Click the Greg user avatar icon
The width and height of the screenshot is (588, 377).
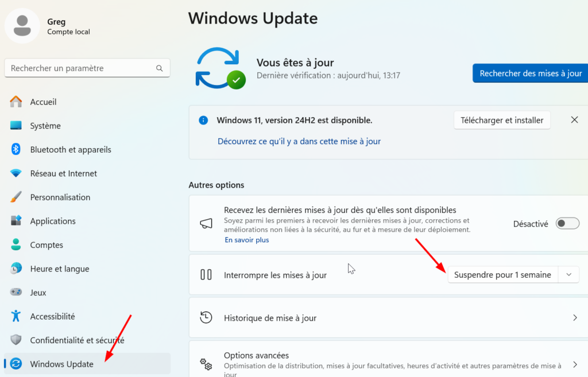pos(22,26)
